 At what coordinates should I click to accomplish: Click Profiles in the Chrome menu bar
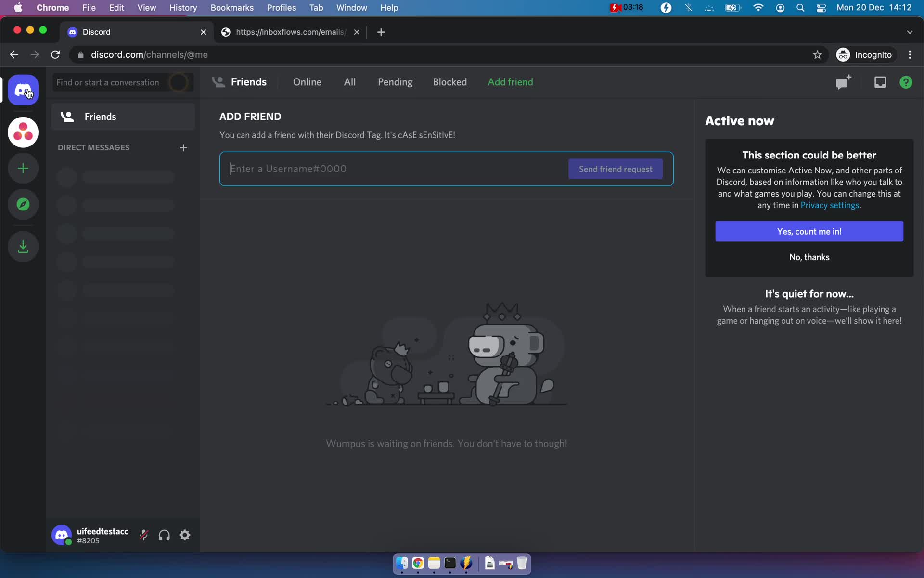281,7
